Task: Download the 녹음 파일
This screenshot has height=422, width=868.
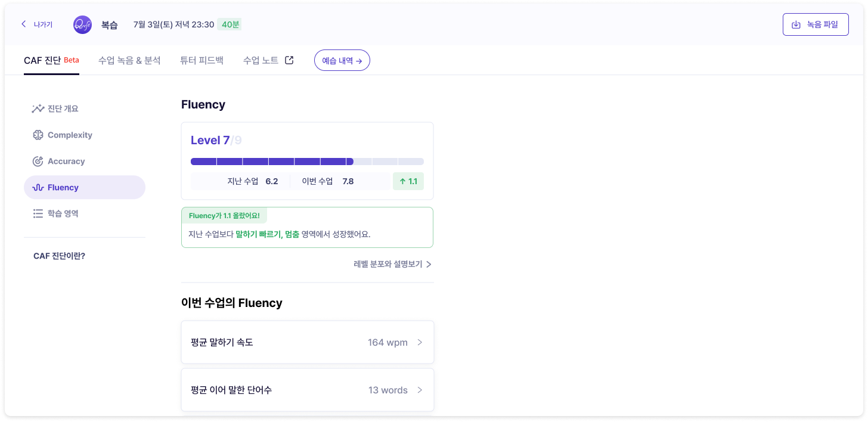Action: pyautogui.click(x=816, y=24)
